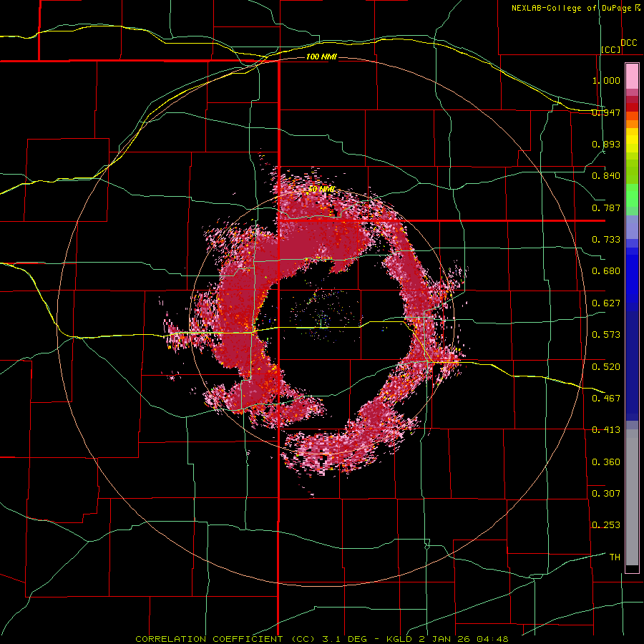Click the 100 NMI range ring label

coord(321,57)
